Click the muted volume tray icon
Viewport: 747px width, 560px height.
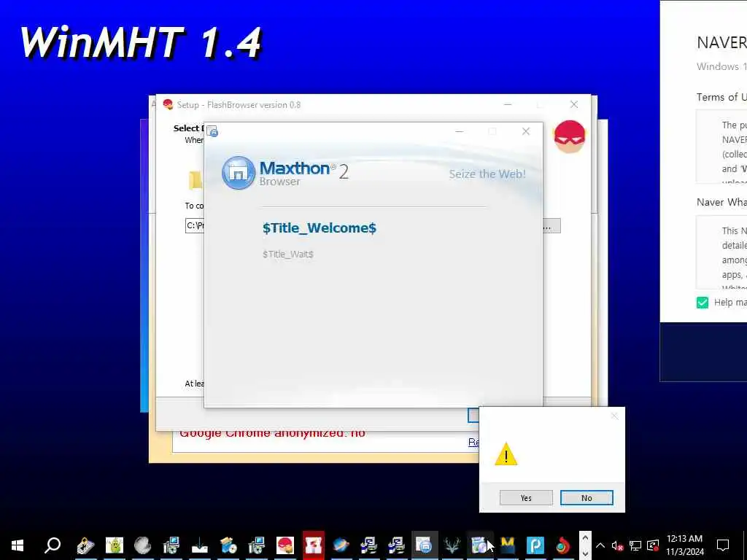(617, 545)
